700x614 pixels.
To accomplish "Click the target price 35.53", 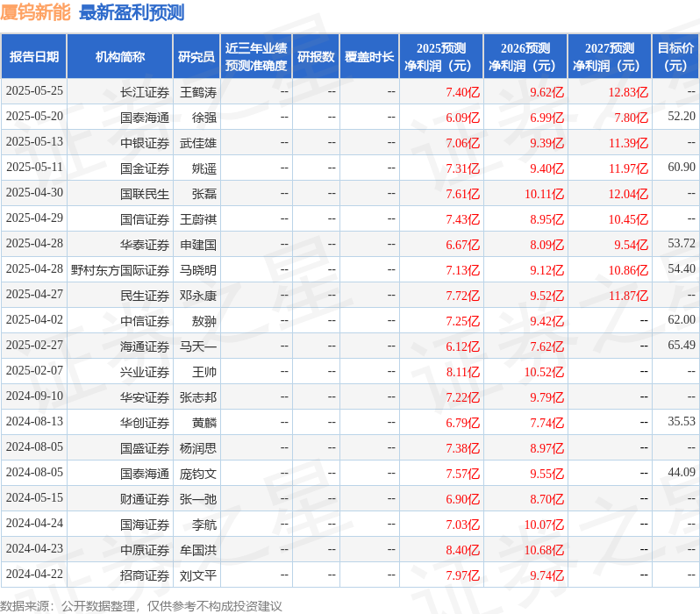I will click(682, 422).
